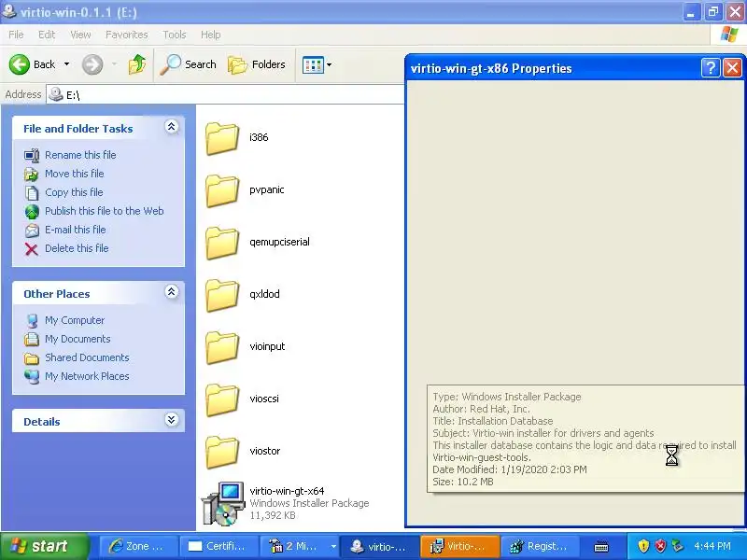Click Rename this file link
Screen dimensions: 747x560
pos(80,155)
